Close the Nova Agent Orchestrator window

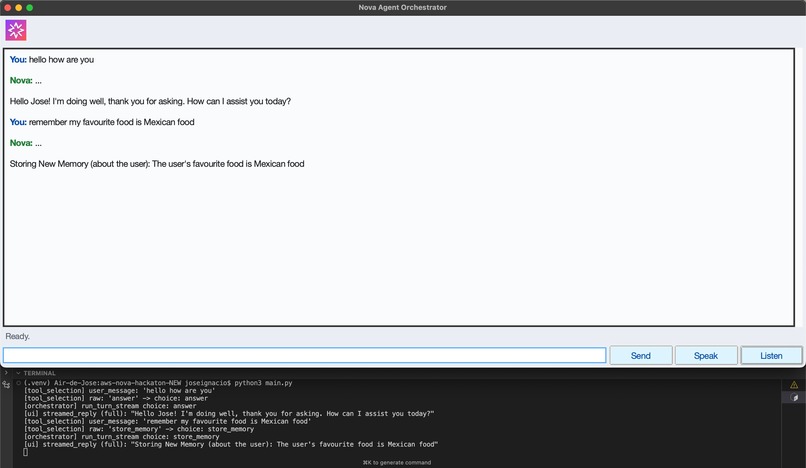coord(8,8)
